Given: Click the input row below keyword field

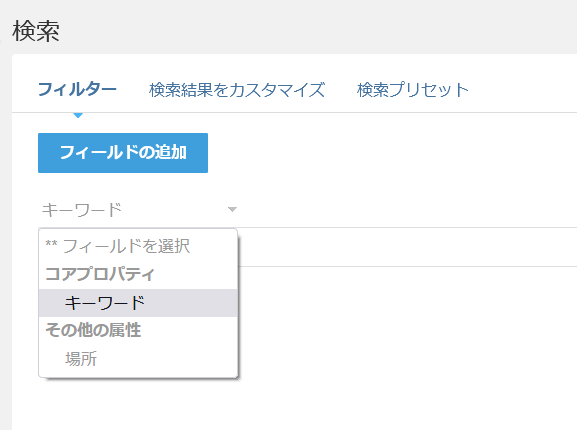Looking at the screenshot, I should click(407, 247).
